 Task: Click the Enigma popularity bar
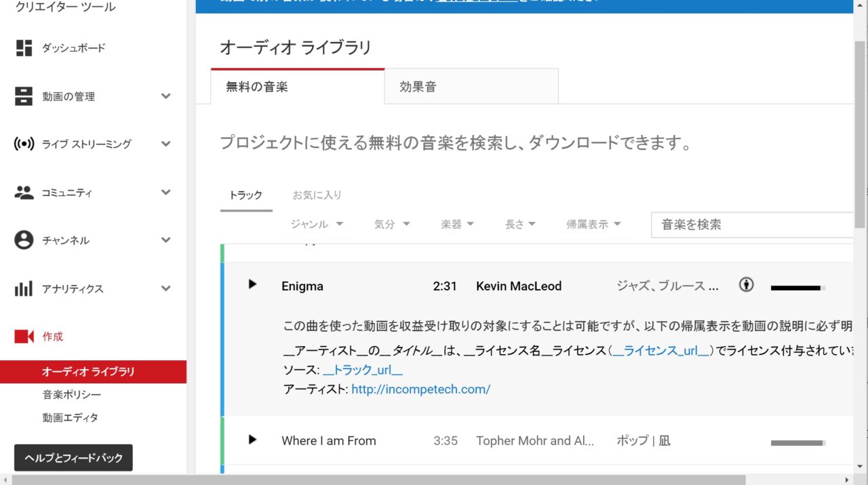pos(797,288)
